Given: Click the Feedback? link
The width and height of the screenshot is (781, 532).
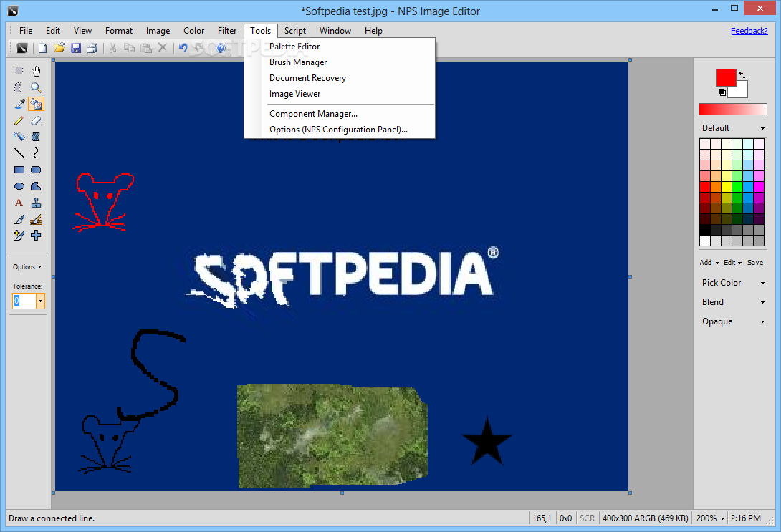Looking at the screenshot, I should pyautogui.click(x=749, y=30).
